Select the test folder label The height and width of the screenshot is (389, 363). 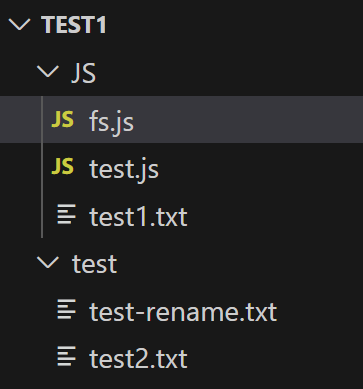click(94, 264)
